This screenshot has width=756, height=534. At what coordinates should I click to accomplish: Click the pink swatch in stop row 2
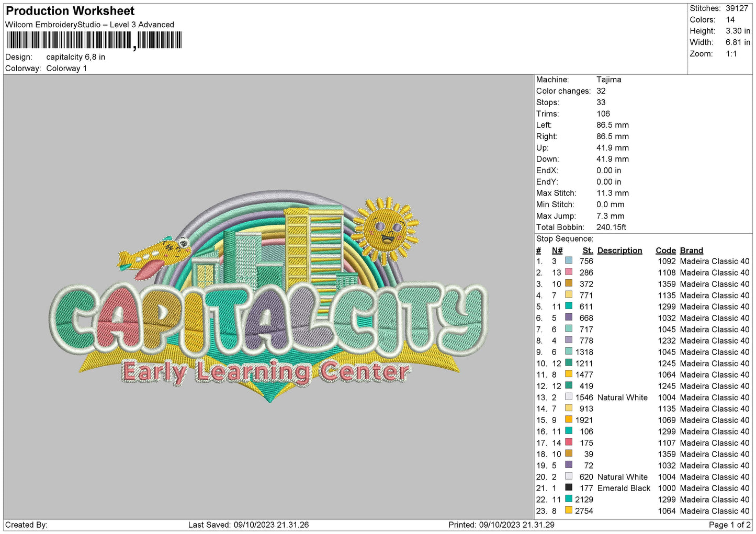pos(569,272)
